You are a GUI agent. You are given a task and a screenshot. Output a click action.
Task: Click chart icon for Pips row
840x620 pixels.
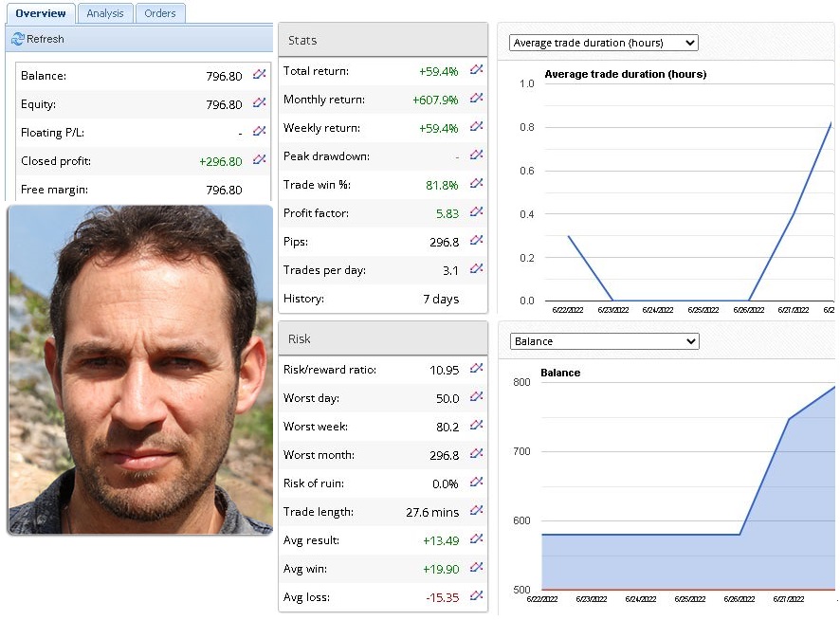pos(476,240)
